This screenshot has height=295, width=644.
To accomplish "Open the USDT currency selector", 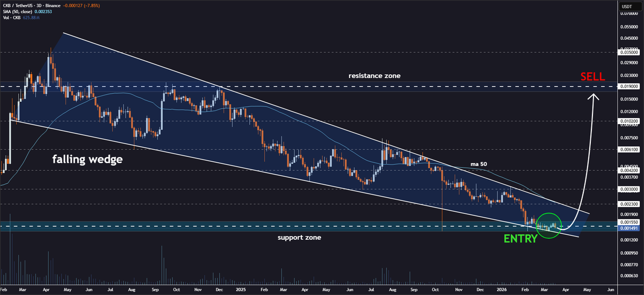I will (626, 6).
